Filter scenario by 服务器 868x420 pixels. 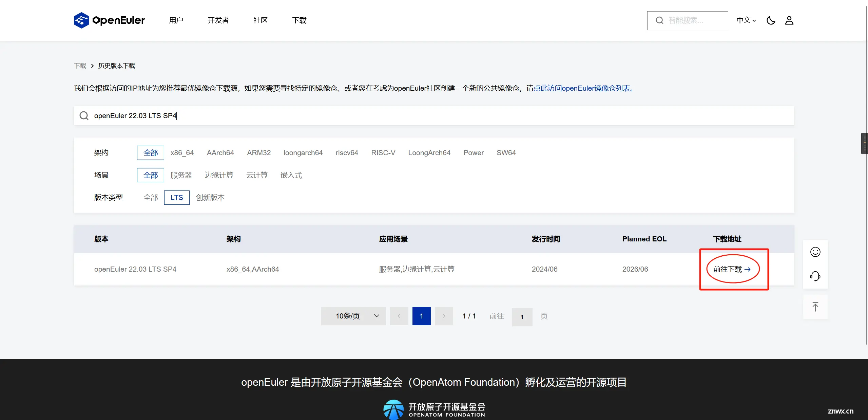181,175
